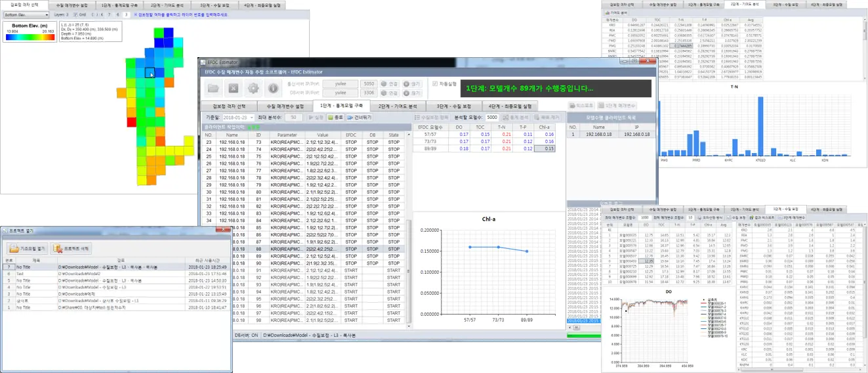Click 끊기 button beside port 5050
The width and height of the screenshot is (868, 373).
tap(412, 84)
